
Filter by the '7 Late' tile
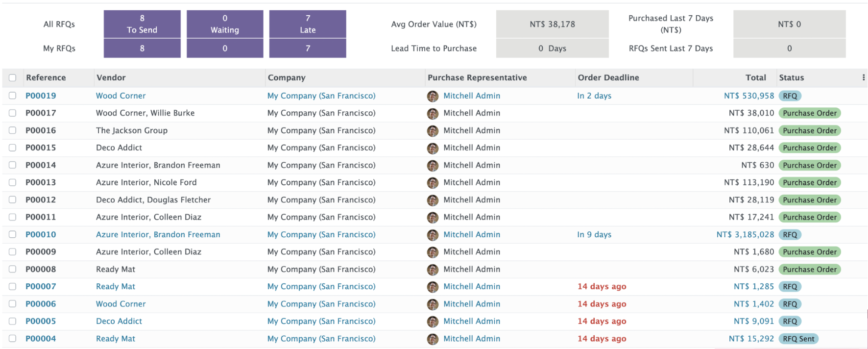point(308,24)
